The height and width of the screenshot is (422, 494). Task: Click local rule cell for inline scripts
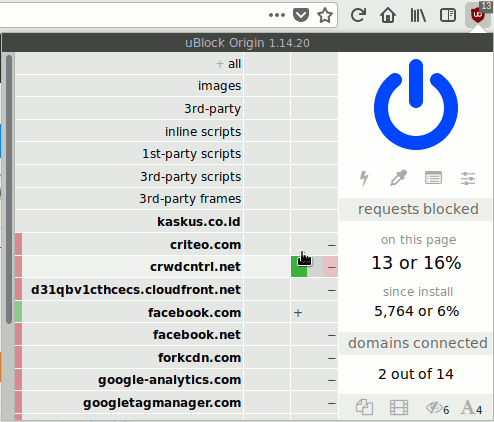pyautogui.click(x=314, y=131)
